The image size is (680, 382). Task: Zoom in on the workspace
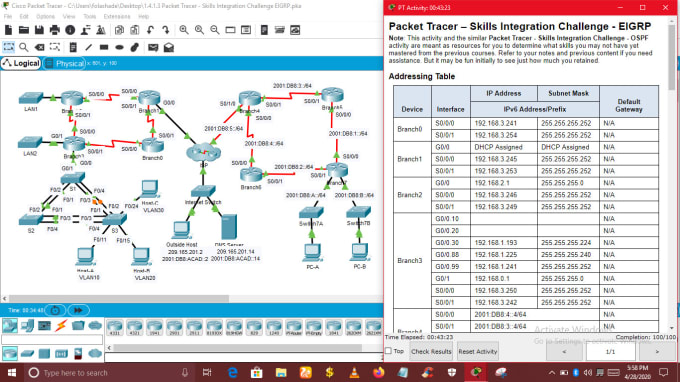[184, 30]
